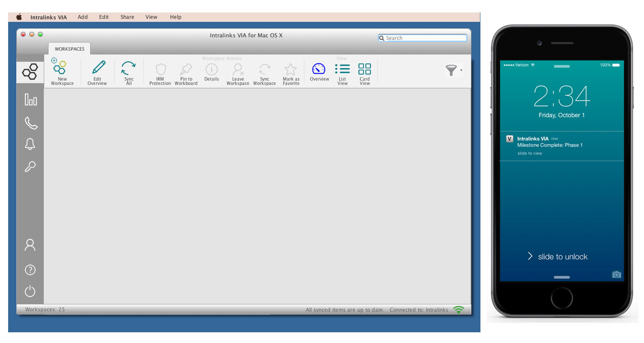Viewport: 644px width, 343px height.
Task: Click 'Connected to: Intralinks' status text
Action: 419,310
